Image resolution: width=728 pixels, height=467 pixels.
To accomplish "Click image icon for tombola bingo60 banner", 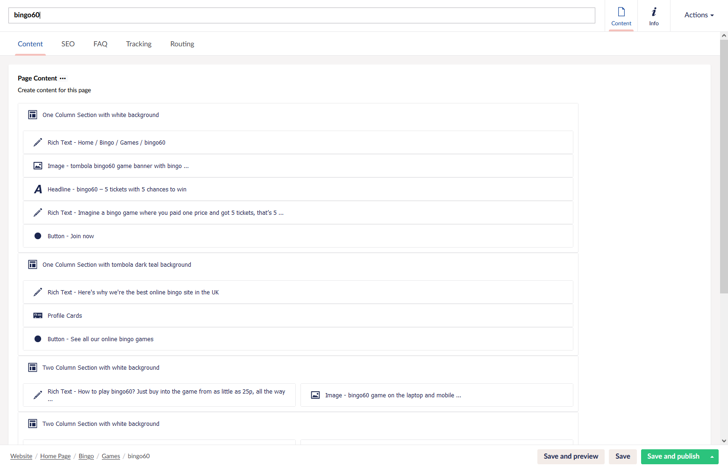I will 38,166.
